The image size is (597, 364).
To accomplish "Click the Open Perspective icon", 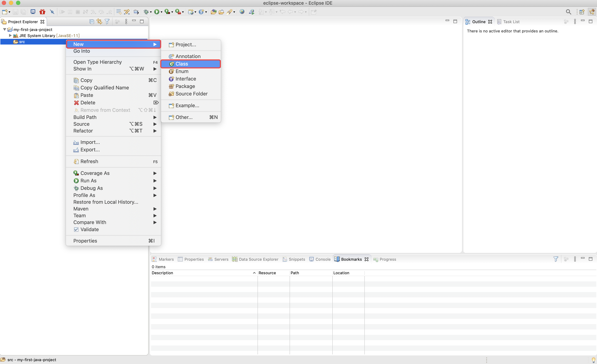I will [x=582, y=12].
